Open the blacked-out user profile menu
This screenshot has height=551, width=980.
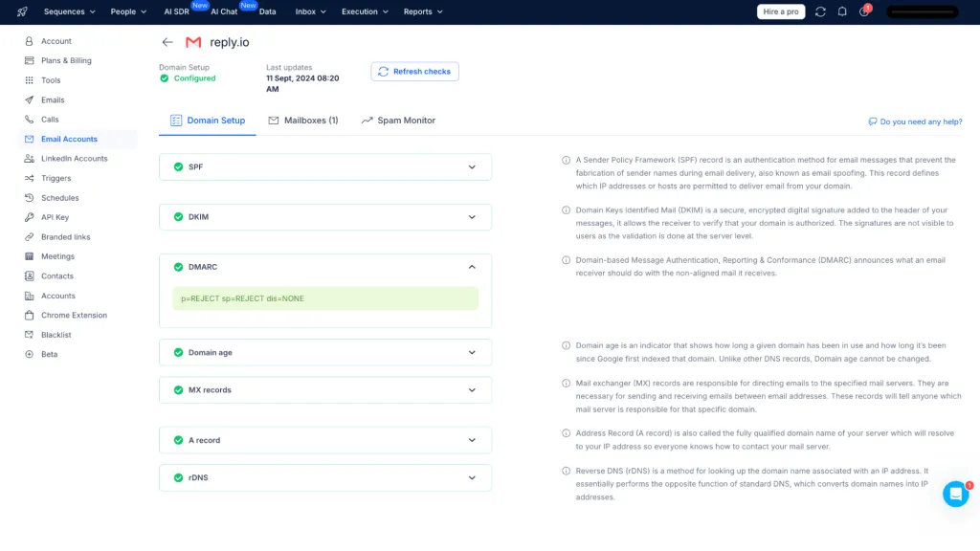coord(923,11)
